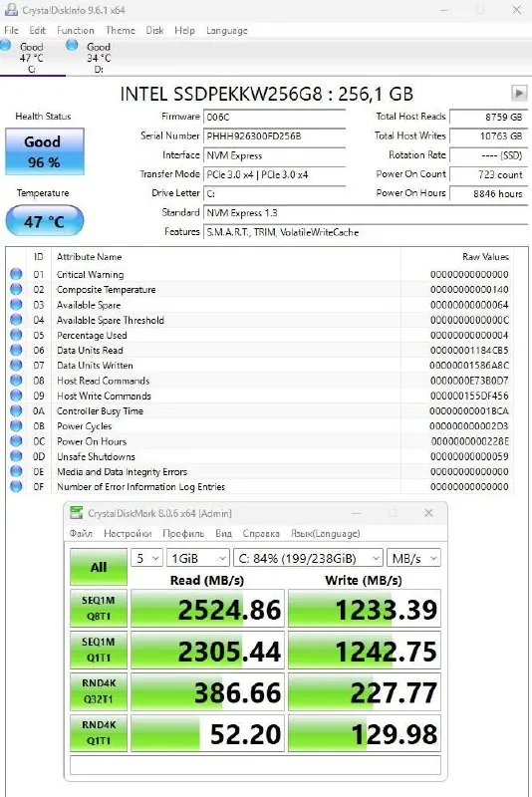Start the RND4K Q1T1 test
The width and height of the screenshot is (532, 797).
(99, 733)
